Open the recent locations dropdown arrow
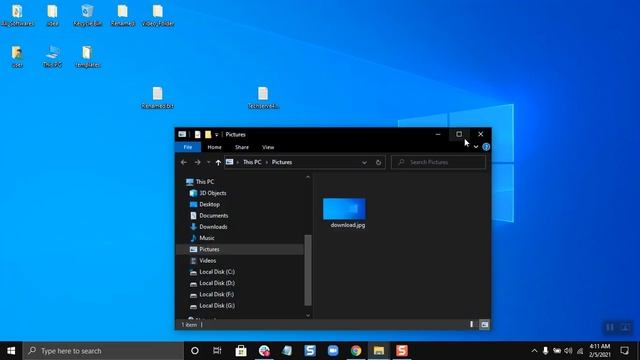640x360 pixels. pos(209,162)
